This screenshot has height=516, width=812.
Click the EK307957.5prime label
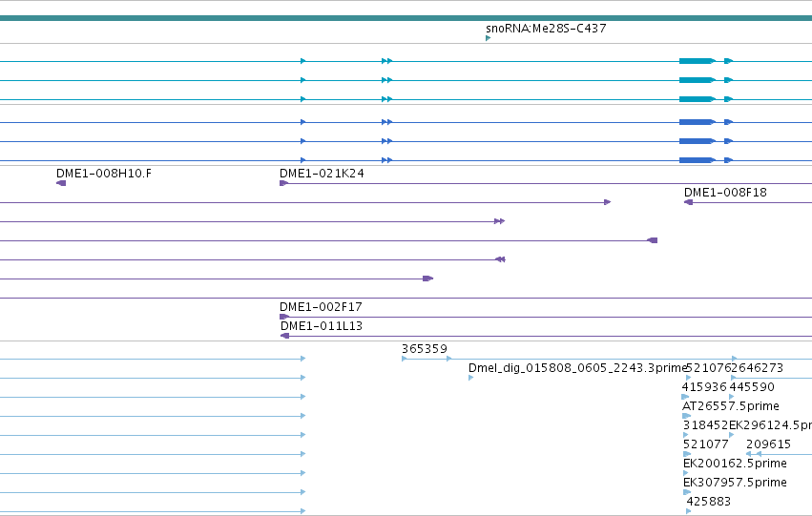coord(735,483)
